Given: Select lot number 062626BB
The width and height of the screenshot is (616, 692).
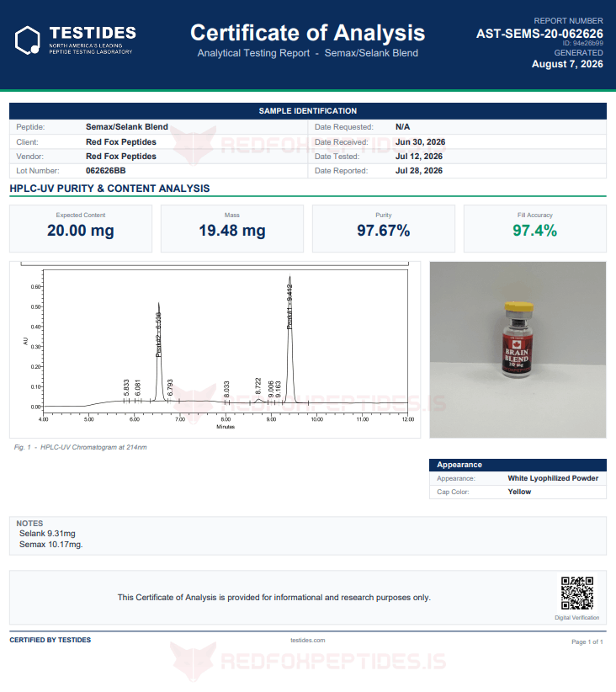Looking at the screenshot, I should [x=105, y=171].
